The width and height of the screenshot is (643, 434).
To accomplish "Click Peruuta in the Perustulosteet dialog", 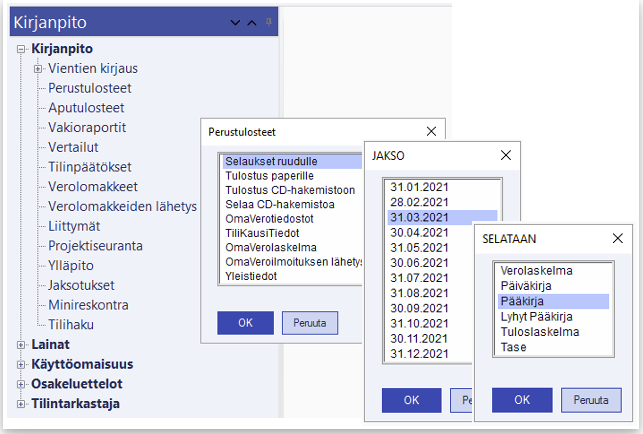I will pyautogui.click(x=310, y=324).
